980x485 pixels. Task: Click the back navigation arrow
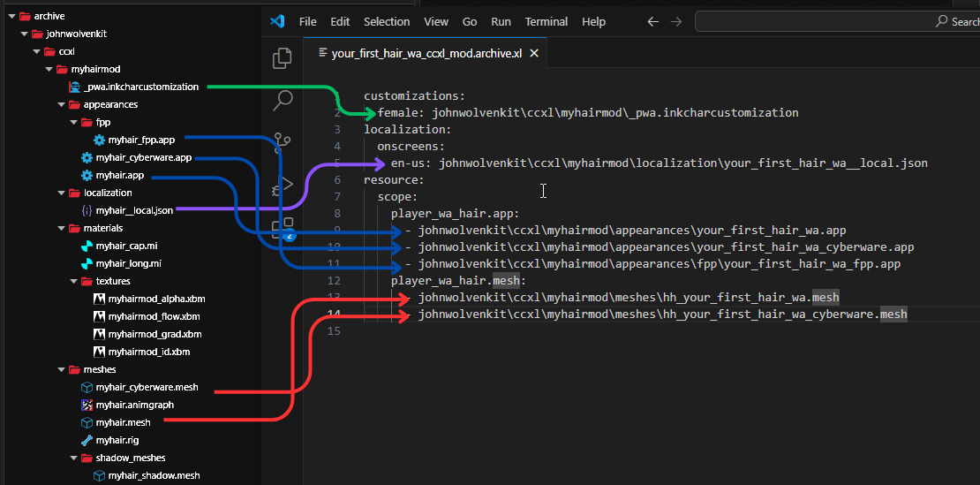click(652, 21)
